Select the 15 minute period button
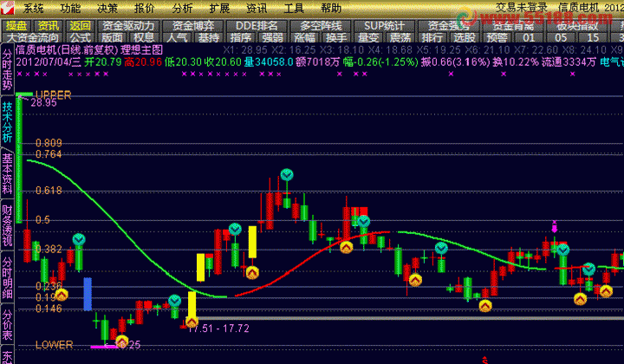 593,38
